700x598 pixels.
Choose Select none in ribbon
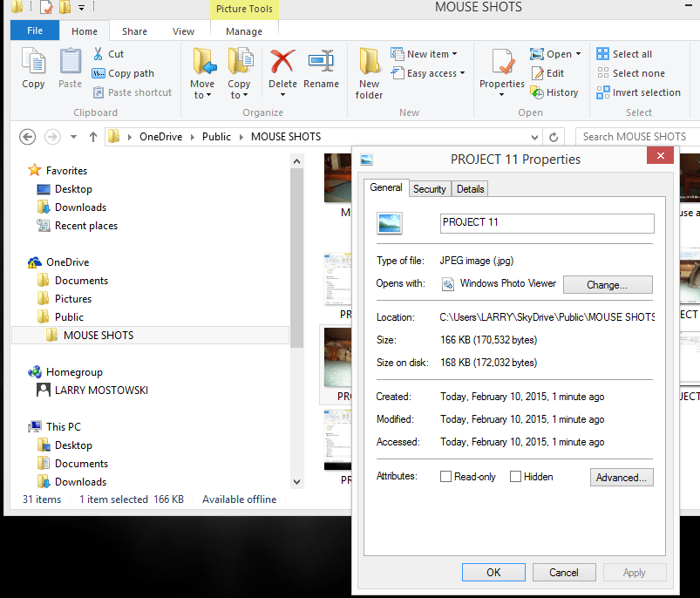pos(631,73)
